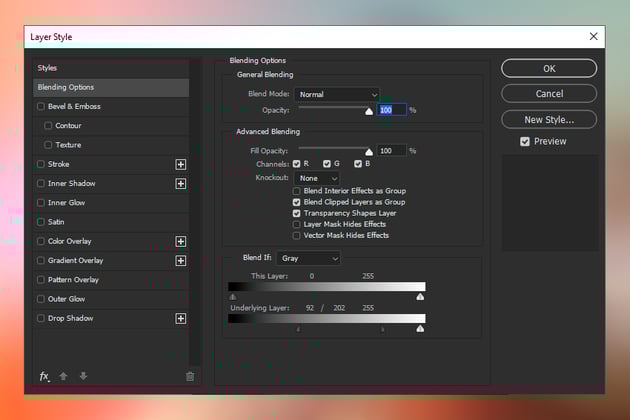
Task: Open the Blend Mode dropdown
Action: [337, 95]
